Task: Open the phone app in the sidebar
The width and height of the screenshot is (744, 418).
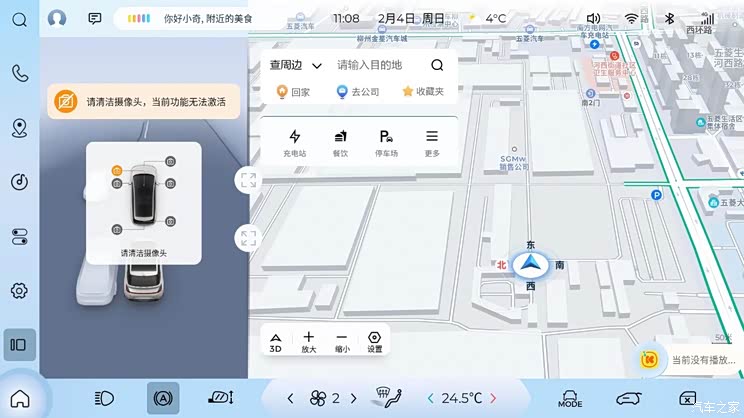Action: click(19, 73)
